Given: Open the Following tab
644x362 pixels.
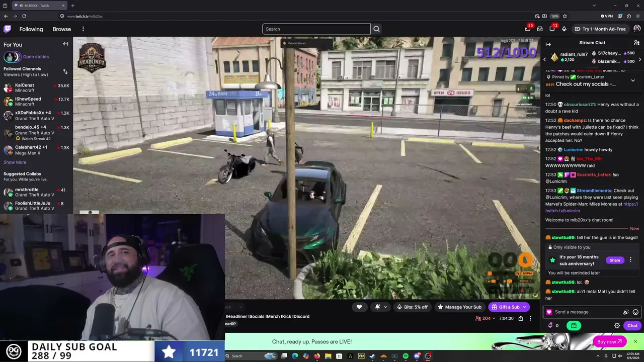Looking at the screenshot, I should pyautogui.click(x=31, y=29).
